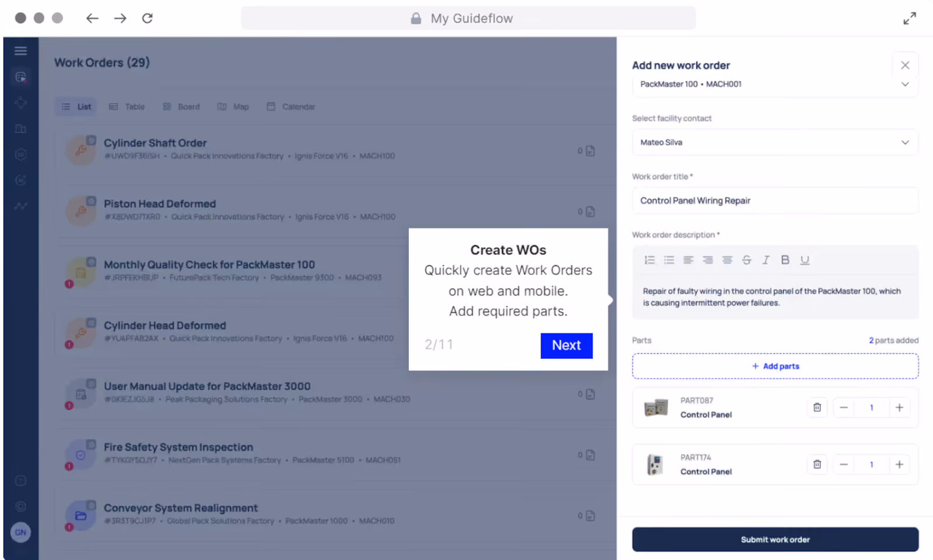Viewport: 933px width, 560px height.
Task: Decrease quantity of PART087
Action: [844, 407]
